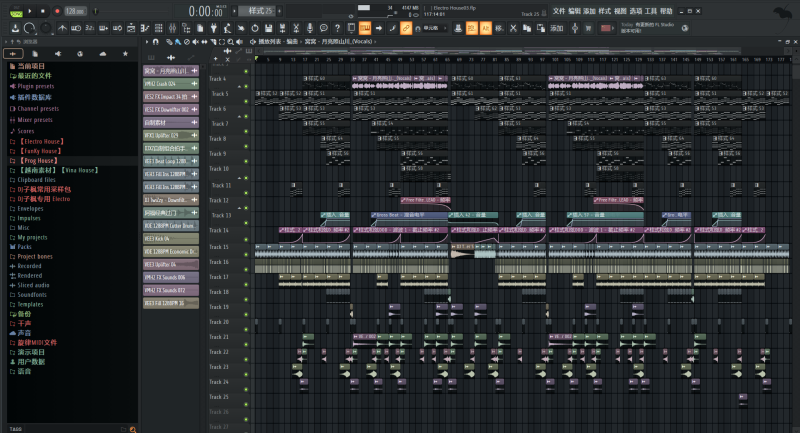This screenshot has height=433, width=800.
Task: Select the playlist zoom magnifier tool
Action: point(231,42)
